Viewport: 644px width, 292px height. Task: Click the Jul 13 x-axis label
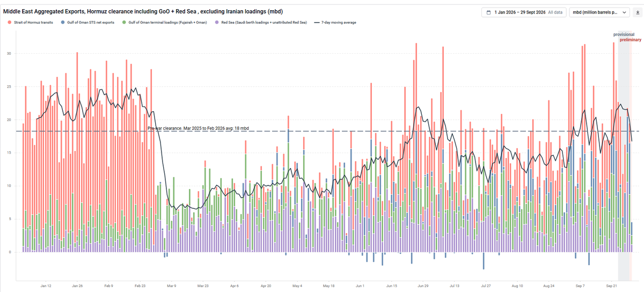point(455,287)
